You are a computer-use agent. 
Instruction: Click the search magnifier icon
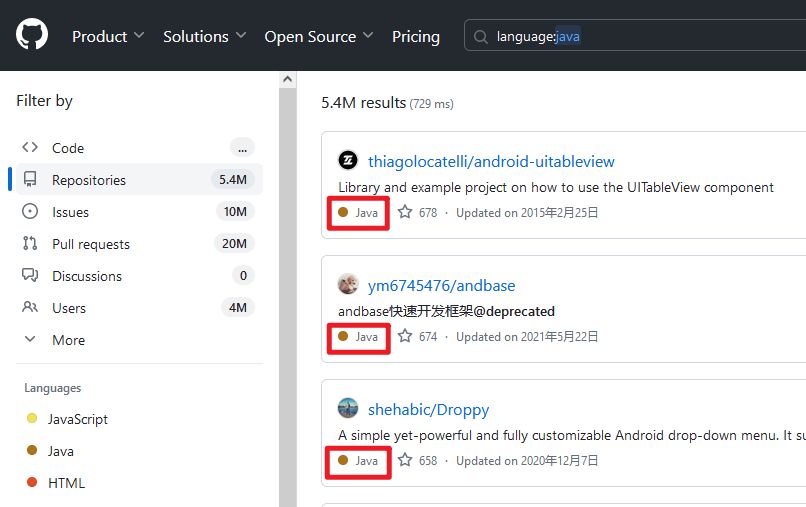[481, 37]
